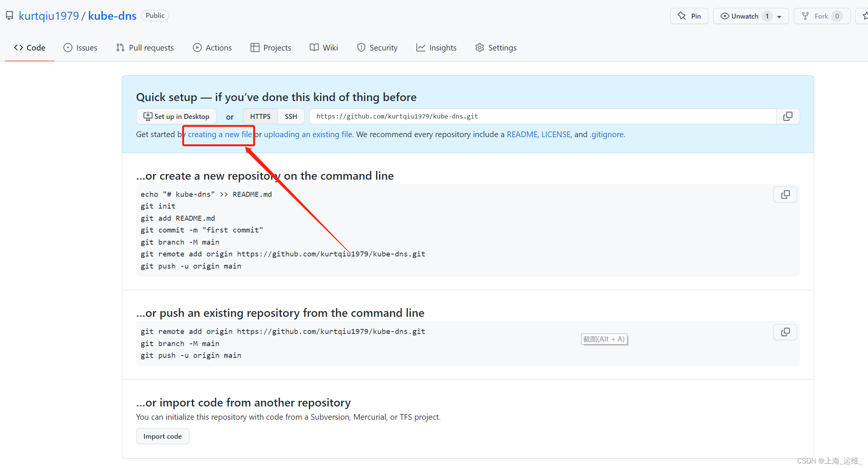Click the Unwatch dropdown arrow
Screen dimensions: 868x468
780,16
